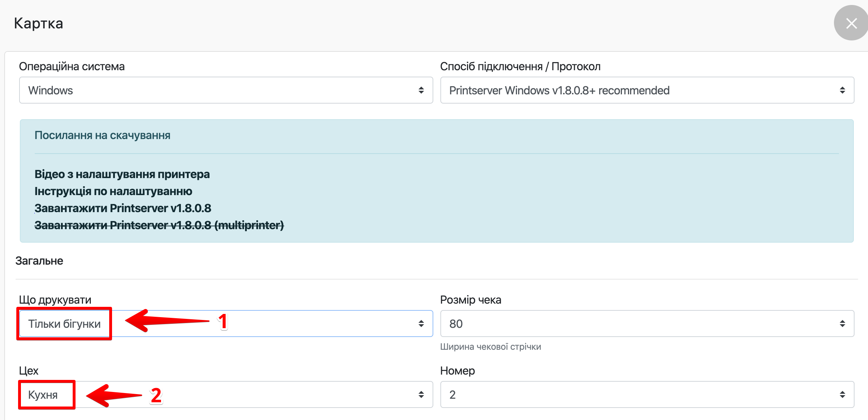Click the arrow icon of Номер select

tap(842, 394)
